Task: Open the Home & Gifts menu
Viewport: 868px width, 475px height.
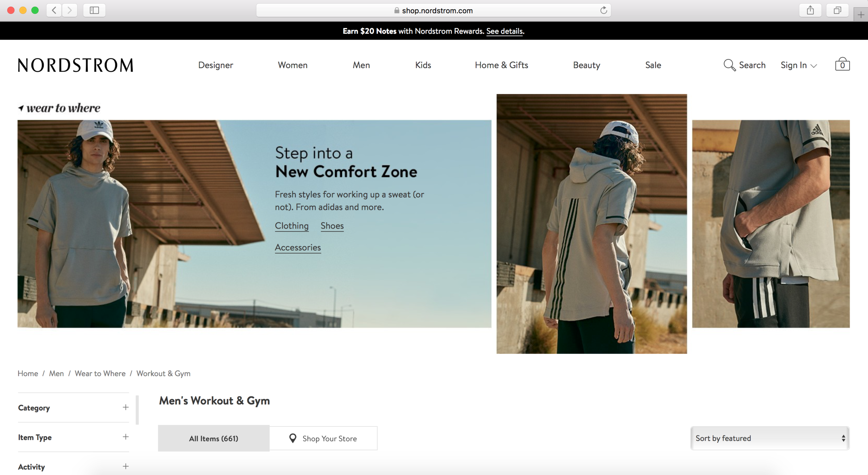Action: coord(501,65)
